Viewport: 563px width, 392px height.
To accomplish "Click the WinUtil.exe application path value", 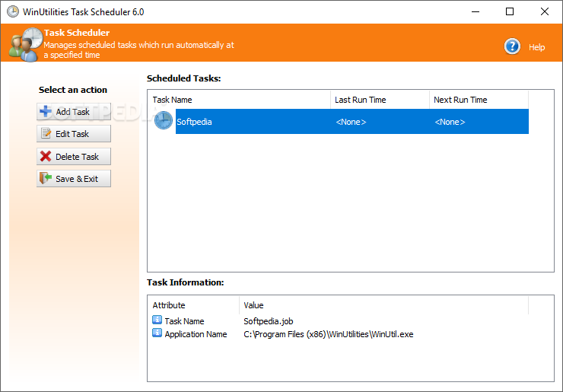I will point(328,334).
